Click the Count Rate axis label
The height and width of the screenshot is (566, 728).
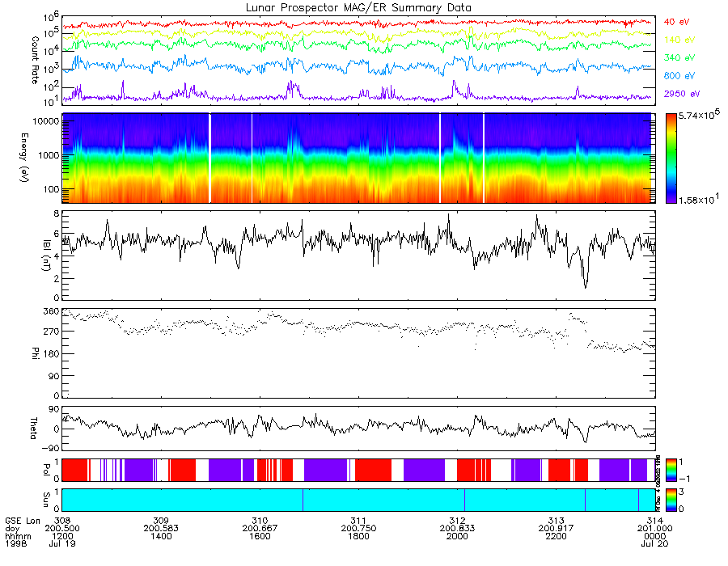click(35, 61)
